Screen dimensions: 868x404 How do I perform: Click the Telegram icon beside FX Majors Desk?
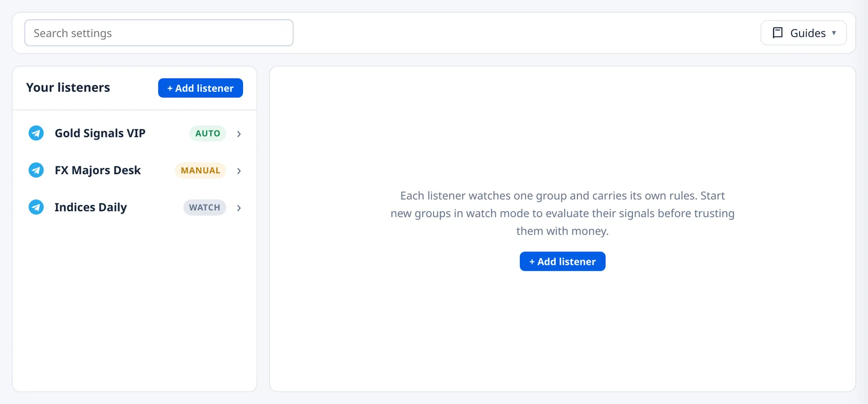pos(36,170)
